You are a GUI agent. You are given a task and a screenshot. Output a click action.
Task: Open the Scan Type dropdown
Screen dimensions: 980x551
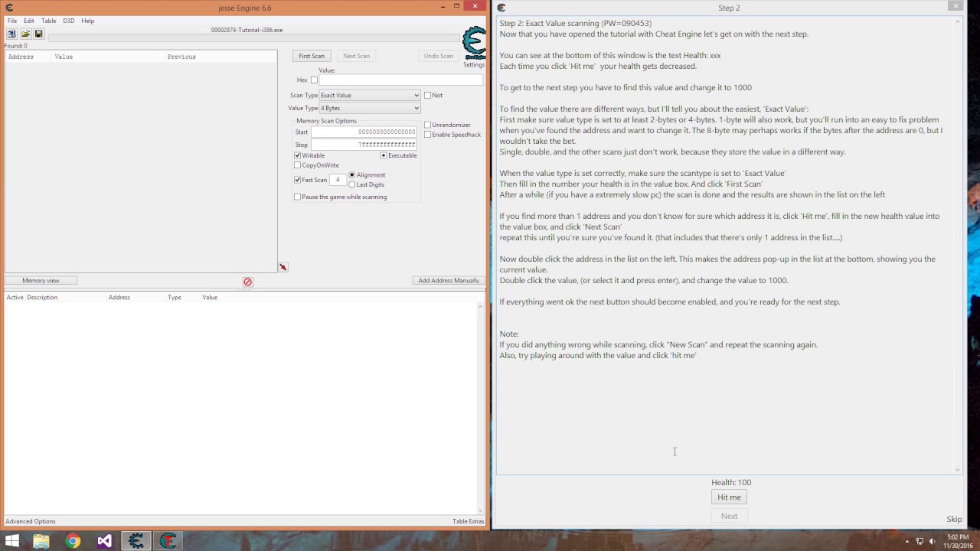point(369,95)
